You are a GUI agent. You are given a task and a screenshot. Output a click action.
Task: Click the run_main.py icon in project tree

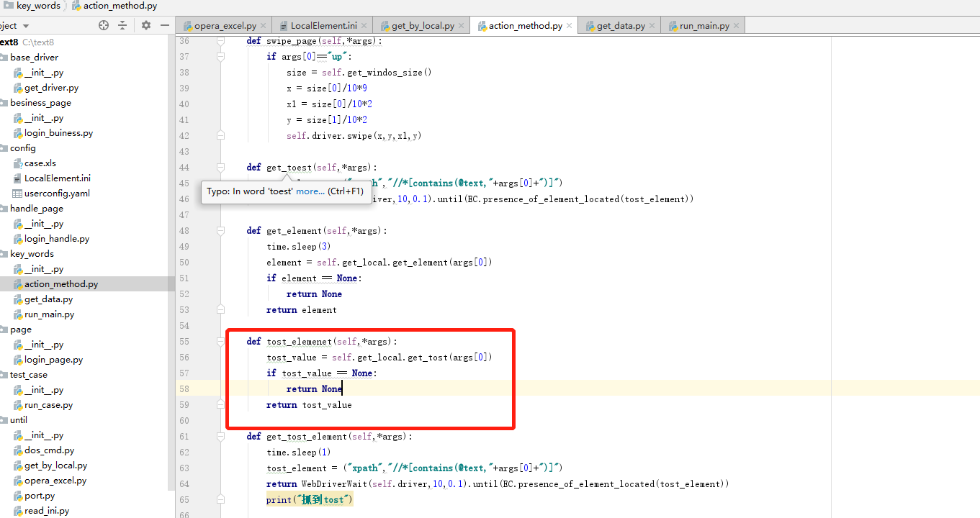[x=18, y=314]
